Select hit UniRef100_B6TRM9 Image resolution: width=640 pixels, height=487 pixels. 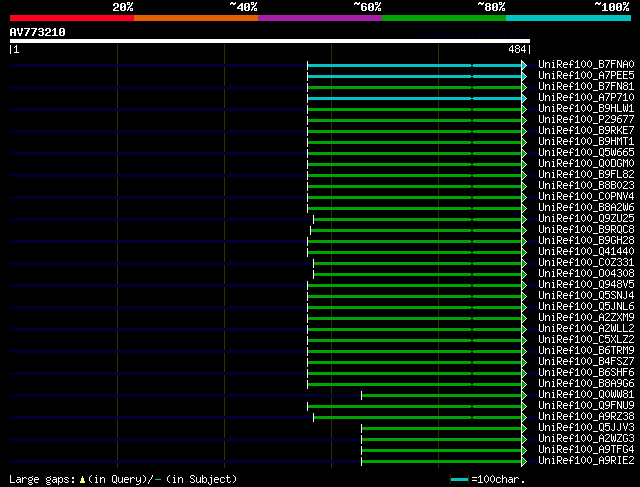point(586,351)
